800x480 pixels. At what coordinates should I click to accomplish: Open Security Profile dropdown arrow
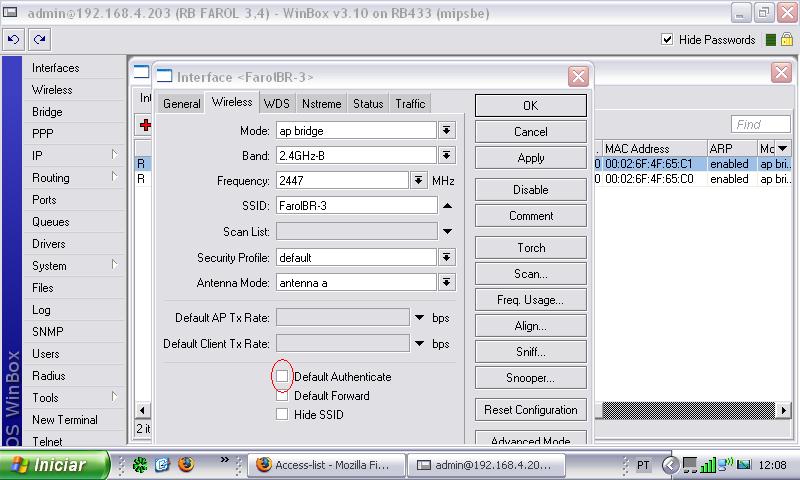[x=446, y=257]
